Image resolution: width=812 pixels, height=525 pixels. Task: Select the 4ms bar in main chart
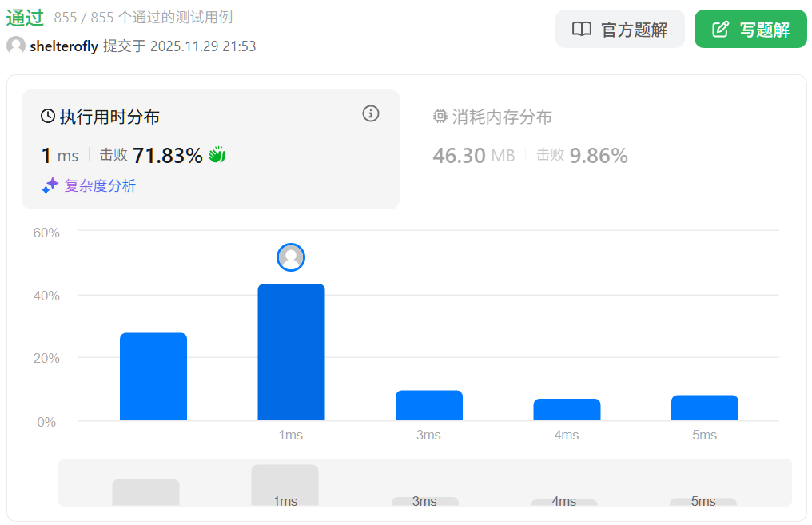[567, 409]
